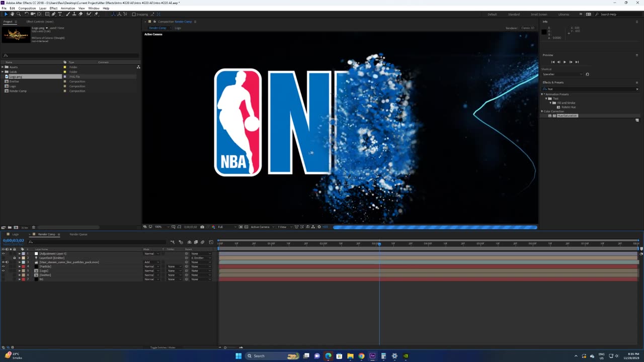Image resolution: width=644 pixels, height=362 pixels.
Task: Click the Local Axis Mode icon
Action: click(x=114, y=14)
